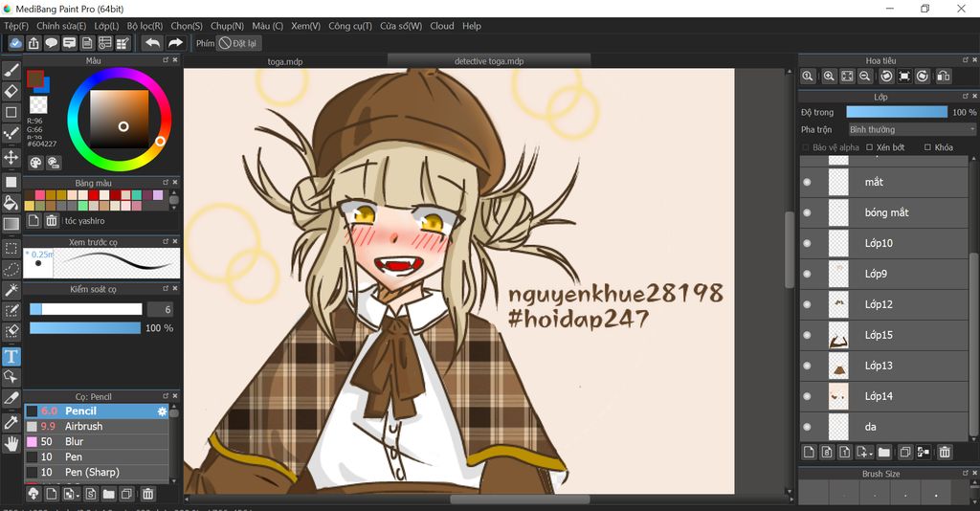Hide layer Lớp15
The height and width of the screenshot is (511, 980).
[807, 335]
